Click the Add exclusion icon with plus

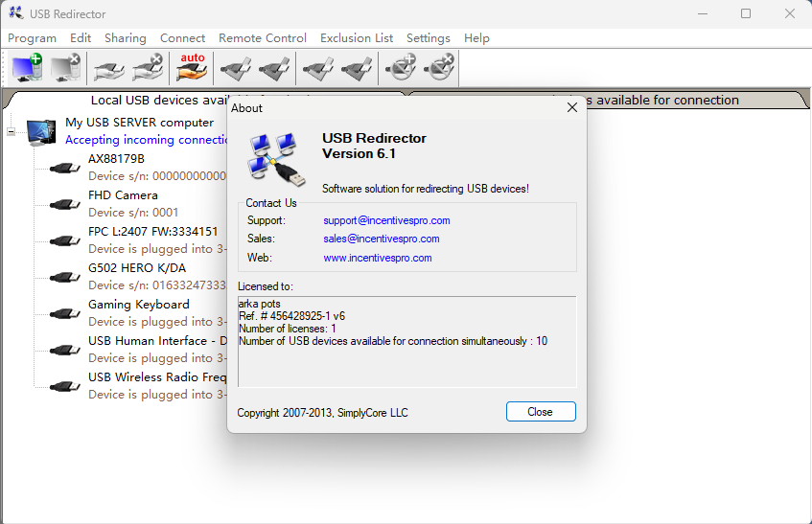coord(401,68)
